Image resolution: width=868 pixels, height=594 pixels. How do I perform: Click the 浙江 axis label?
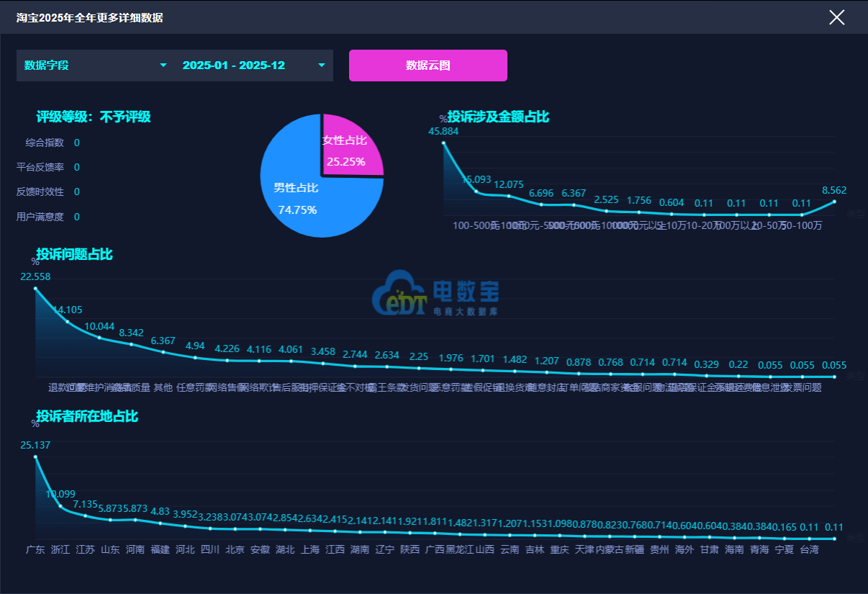click(x=60, y=550)
